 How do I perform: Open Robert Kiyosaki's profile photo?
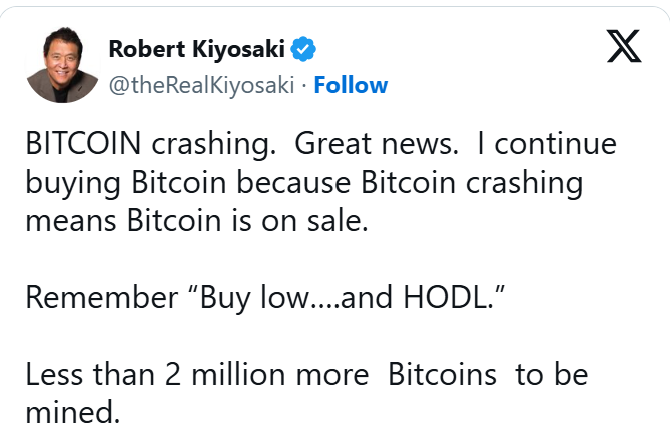[62, 64]
